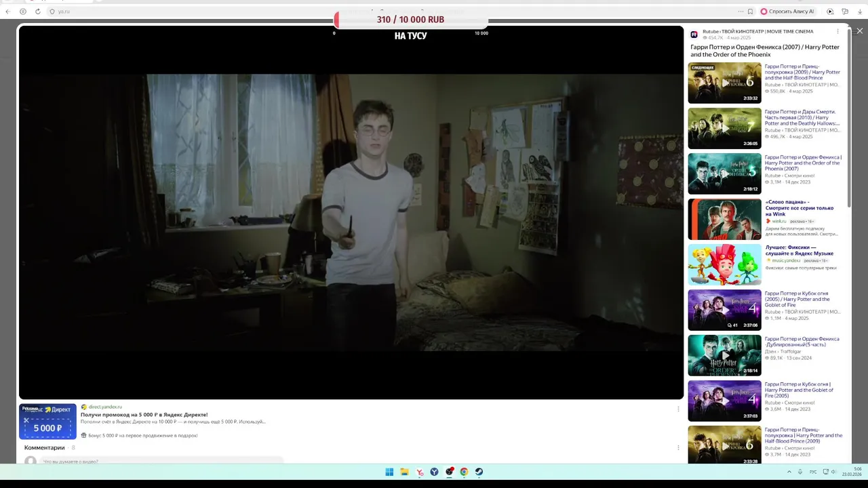This screenshot has width=868, height=488.
Task: Open Goblet of Fire 2:37:03 thumbnail
Action: [x=724, y=401]
